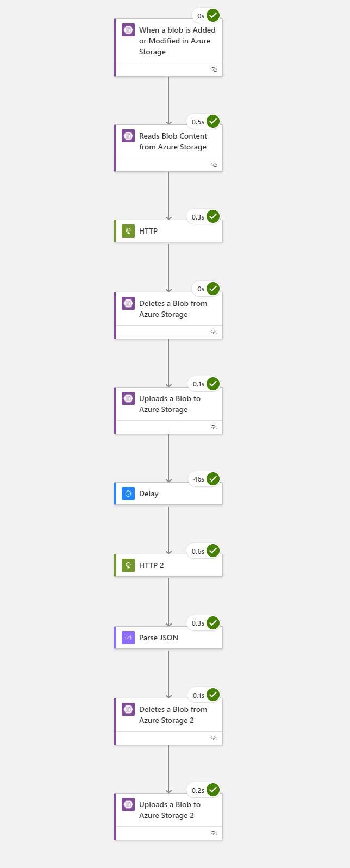This screenshot has width=350, height=868.
Task: Click the chain icon on Uploads a Blob card
Action: click(214, 427)
